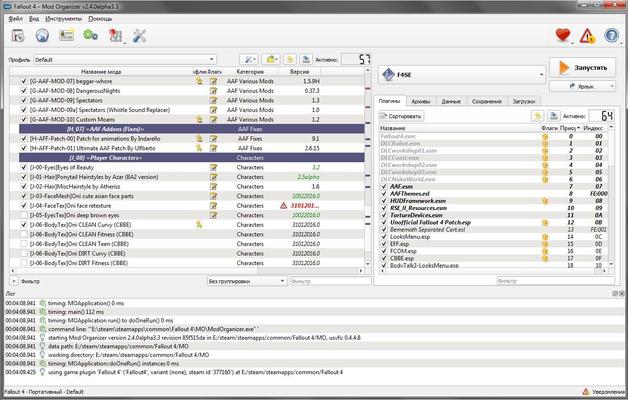Switch to the Архивы tab

pos(421,102)
